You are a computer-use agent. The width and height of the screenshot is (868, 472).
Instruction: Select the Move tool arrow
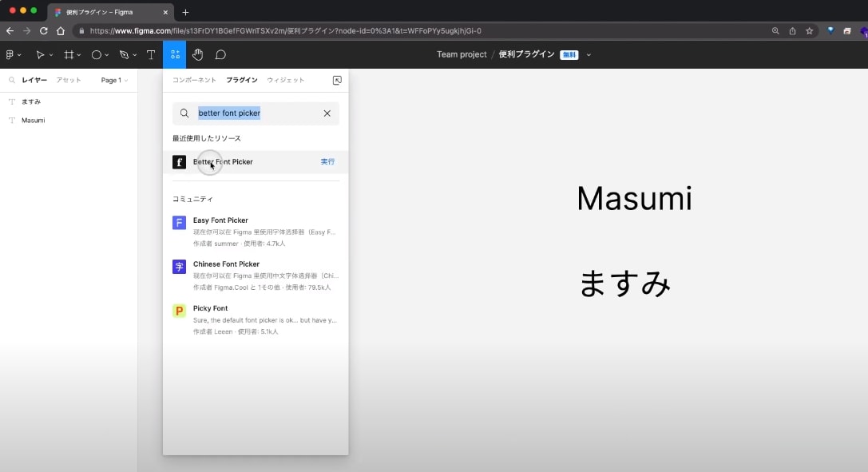coord(40,55)
